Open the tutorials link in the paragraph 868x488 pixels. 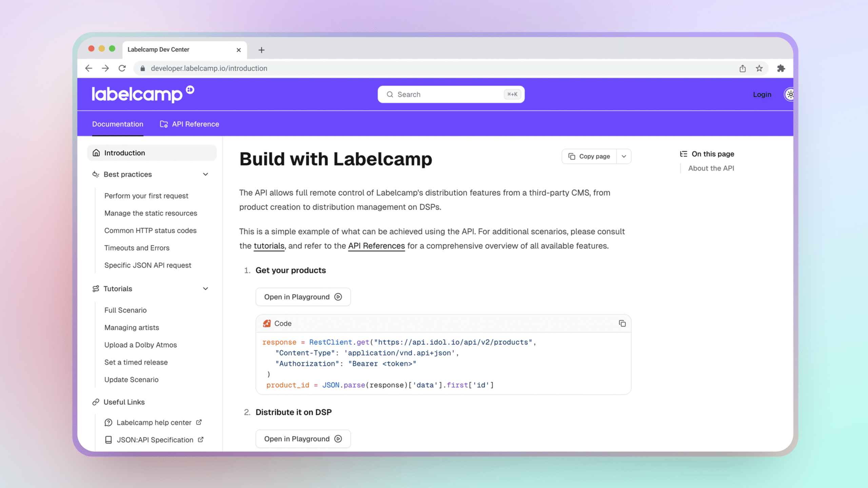(x=269, y=246)
